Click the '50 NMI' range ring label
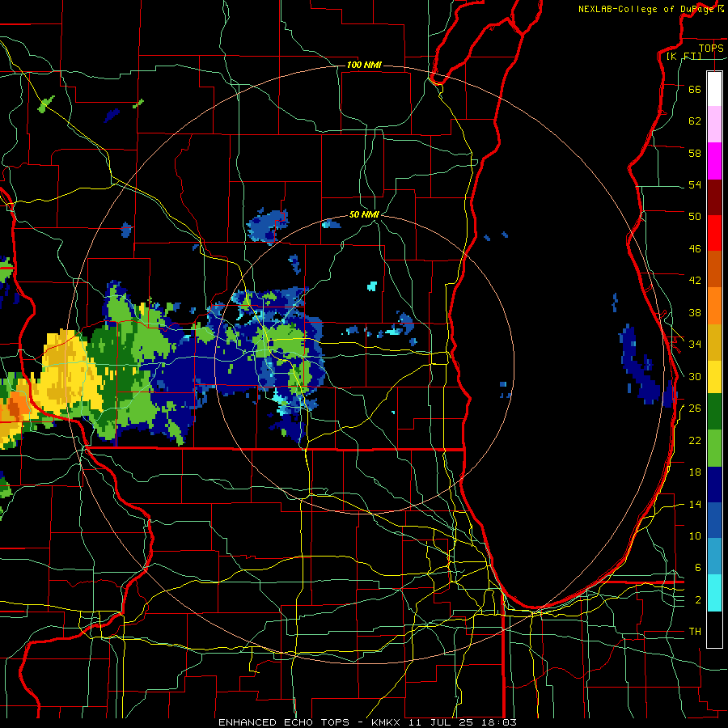 coord(365,214)
